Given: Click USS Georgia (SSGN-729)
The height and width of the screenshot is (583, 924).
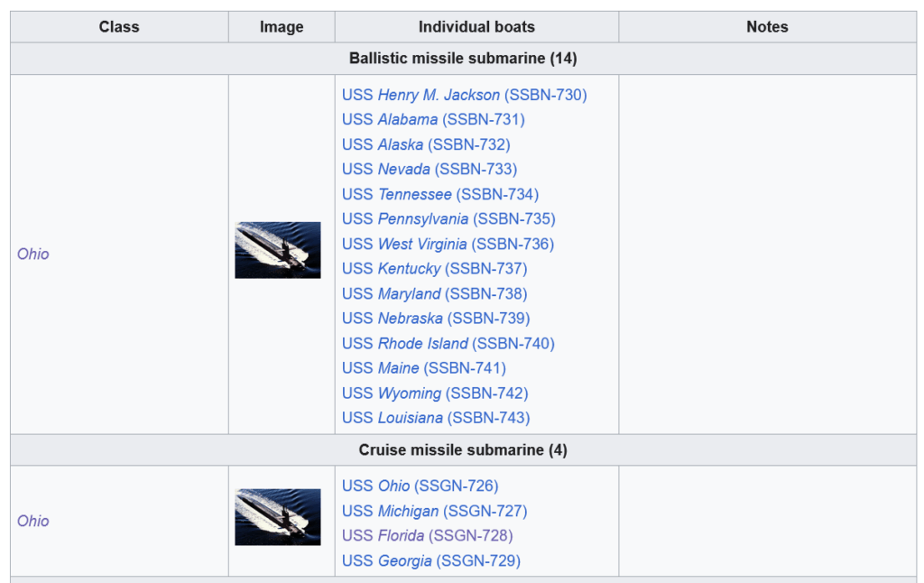Looking at the screenshot, I should tap(430, 560).
